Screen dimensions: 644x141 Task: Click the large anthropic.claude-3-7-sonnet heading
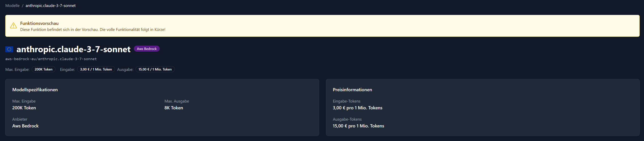point(73,49)
